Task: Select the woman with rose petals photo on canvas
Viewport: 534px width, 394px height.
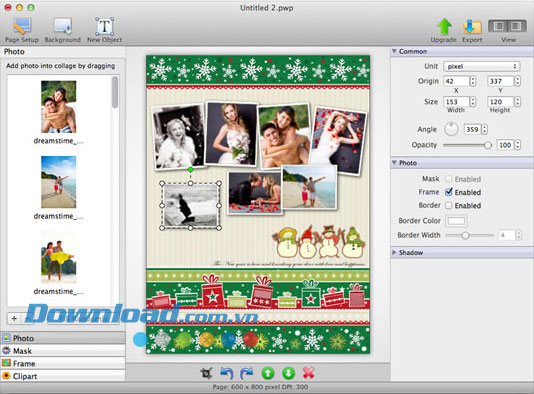Action: [x=339, y=140]
